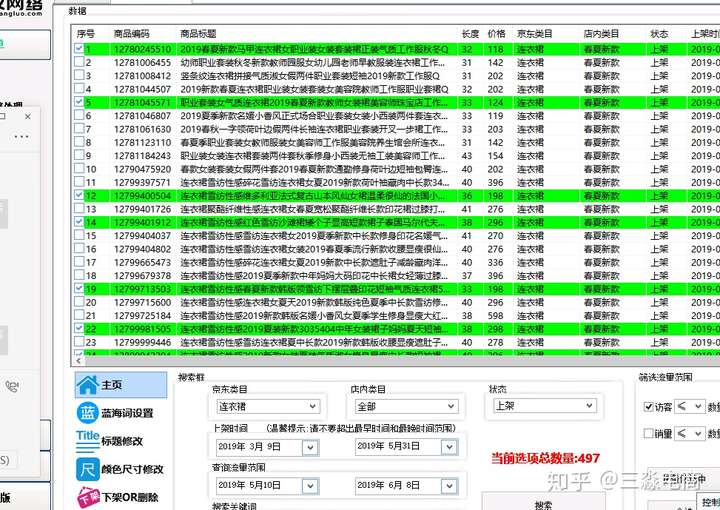This screenshot has height=510, width=720.
Task: Open the 访客 comparison operator dropdown
Action: pyautogui.click(x=690, y=407)
